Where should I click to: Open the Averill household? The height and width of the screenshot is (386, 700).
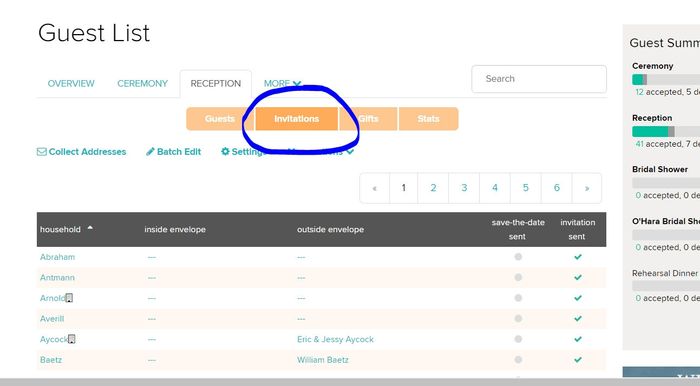coord(52,319)
